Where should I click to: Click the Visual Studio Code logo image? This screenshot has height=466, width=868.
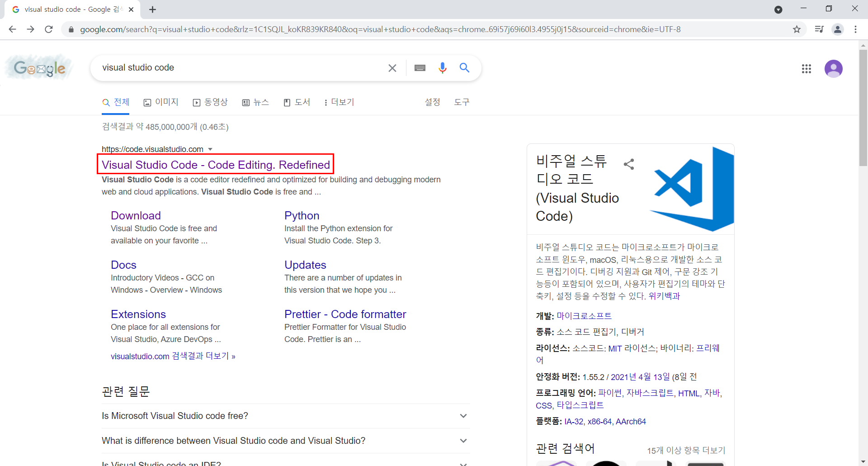692,189
